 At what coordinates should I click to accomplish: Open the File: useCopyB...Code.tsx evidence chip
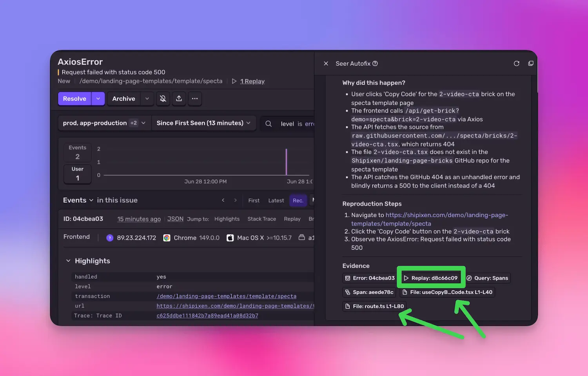[x=447, y=292]
